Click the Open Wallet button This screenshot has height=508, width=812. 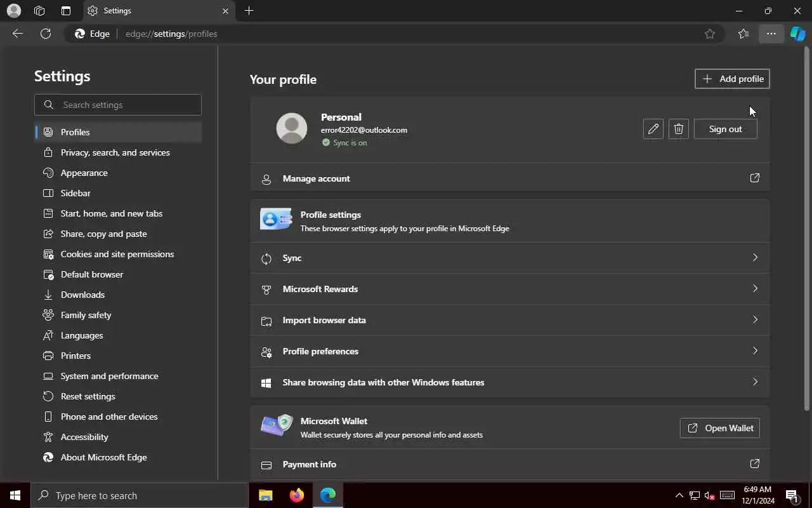[719, 428]
